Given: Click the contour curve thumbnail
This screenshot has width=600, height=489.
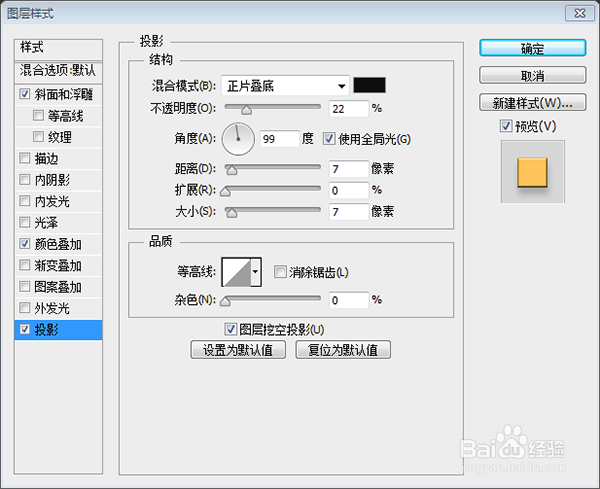Looking at the screenshot, I should coord(237,272).
